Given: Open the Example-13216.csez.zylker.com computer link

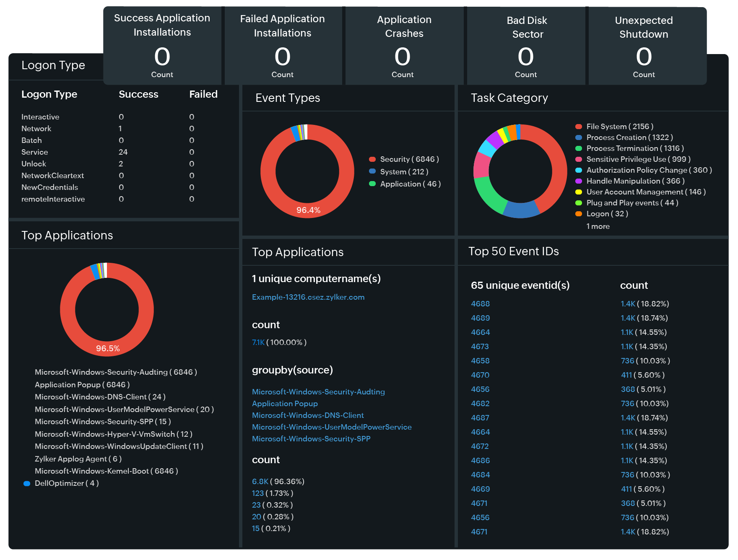Looking at the screenshot, I should (x=308, y=297).
